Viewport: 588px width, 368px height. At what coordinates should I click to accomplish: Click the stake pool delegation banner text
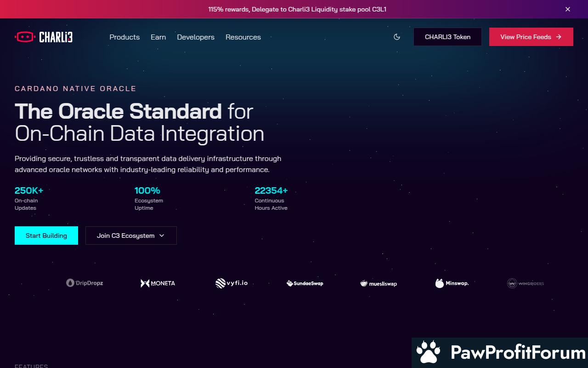[294, 9]
